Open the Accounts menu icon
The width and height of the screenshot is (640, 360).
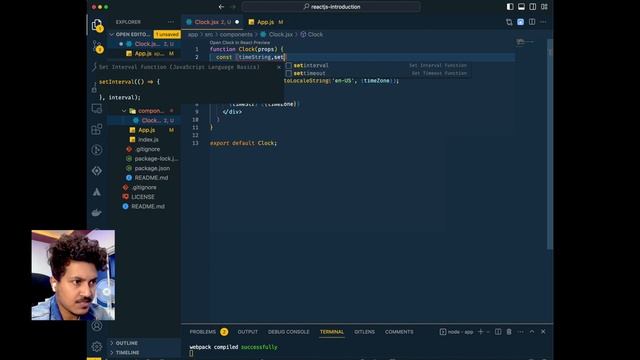point(97,326)
